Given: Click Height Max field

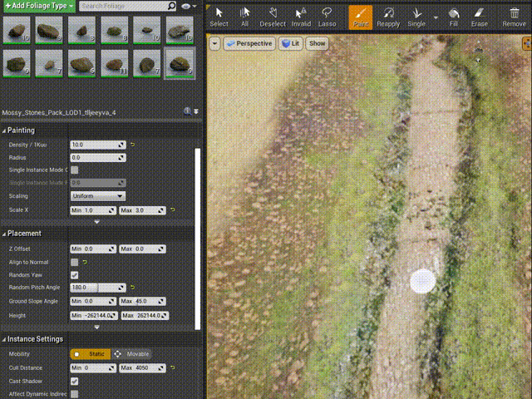Looking at the screenshot, I should point(145,316).
